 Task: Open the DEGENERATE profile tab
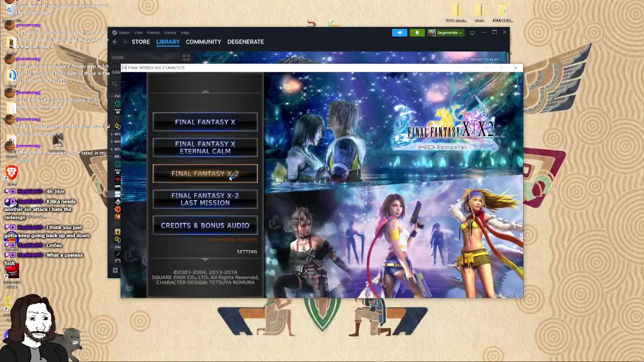(246, 42)
